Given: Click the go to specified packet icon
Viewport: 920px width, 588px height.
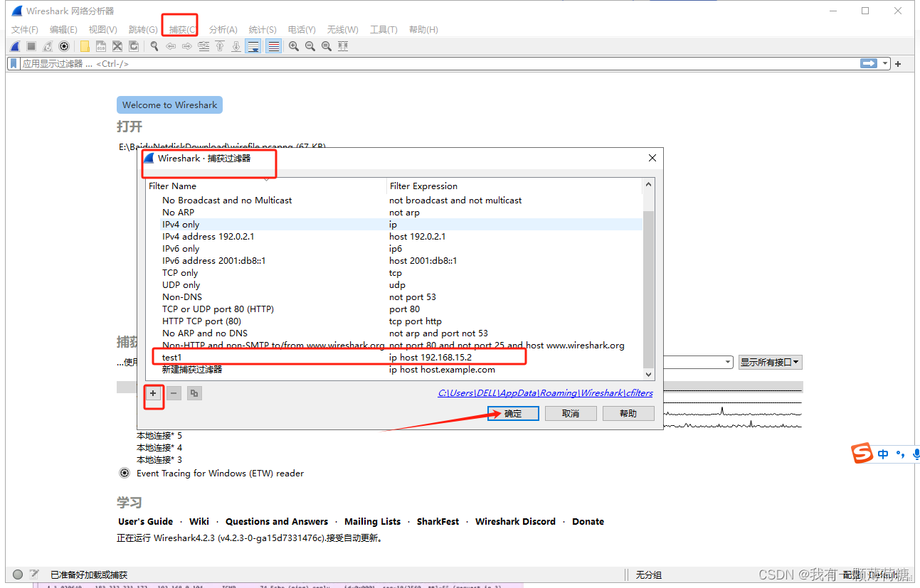Looking at the screenshot, I should (x=203, y=46).
